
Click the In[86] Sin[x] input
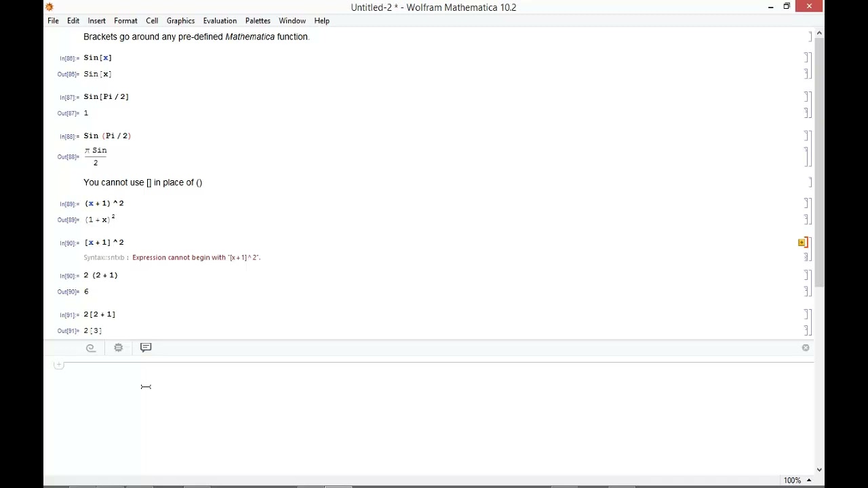(x=98, y=58)
